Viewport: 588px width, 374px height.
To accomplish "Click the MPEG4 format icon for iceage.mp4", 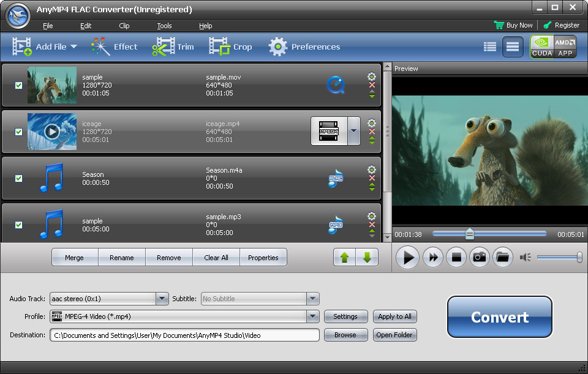I will 329,131.
